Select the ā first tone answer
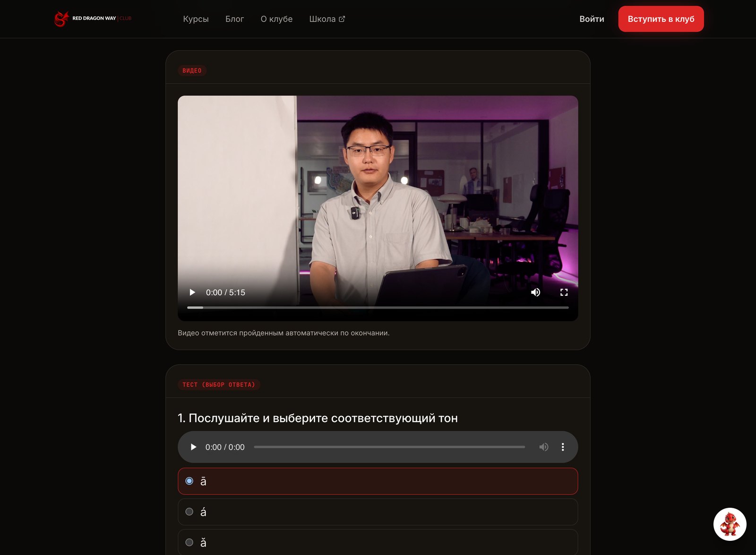 378,481
